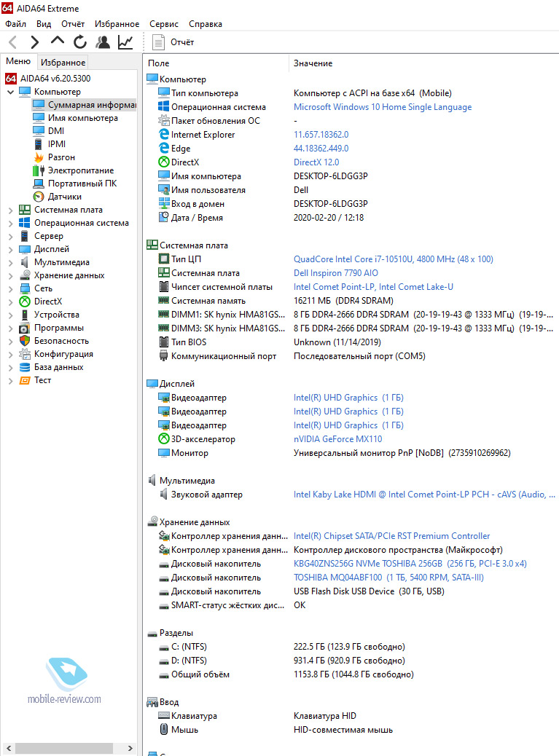
Task: Open the graph chart toolbar icon
Action: [125, 42]
